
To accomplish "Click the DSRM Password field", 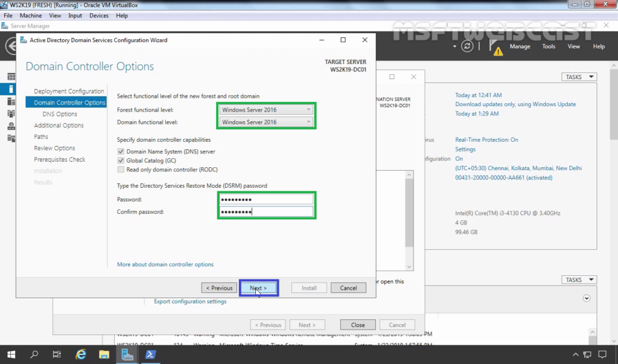I will point(266,199).
